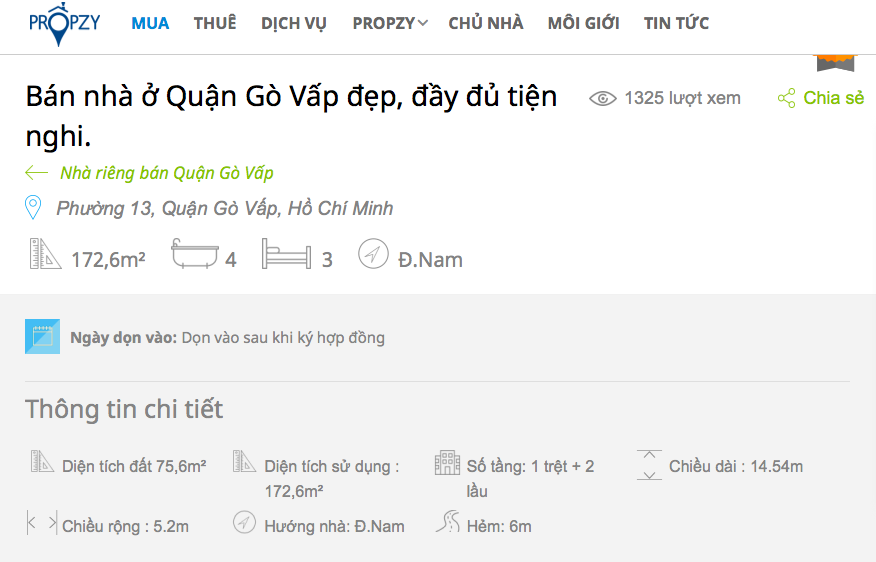The image size is (876, 562).
Task: Click the Chia sẻ share link
Action: pos(833,98)
